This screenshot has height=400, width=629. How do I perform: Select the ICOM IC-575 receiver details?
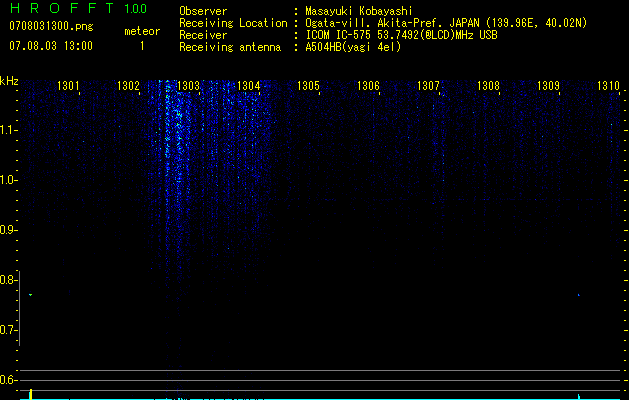point(401,35)
